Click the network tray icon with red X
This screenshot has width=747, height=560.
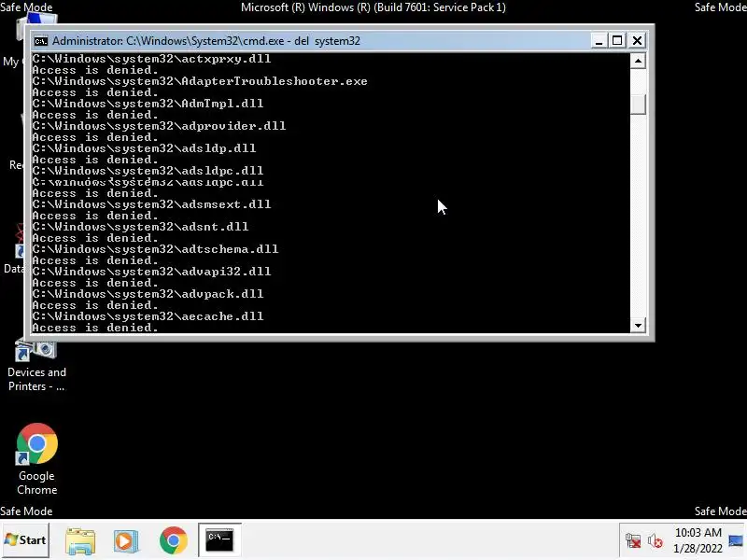pos(633,541)
